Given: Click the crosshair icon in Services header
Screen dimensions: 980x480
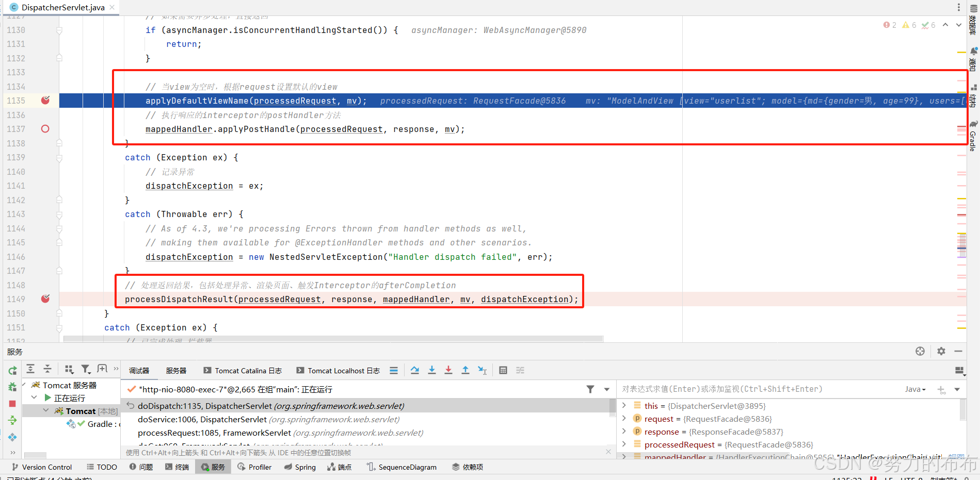Looking at the screenshot, I should point(920,351).
